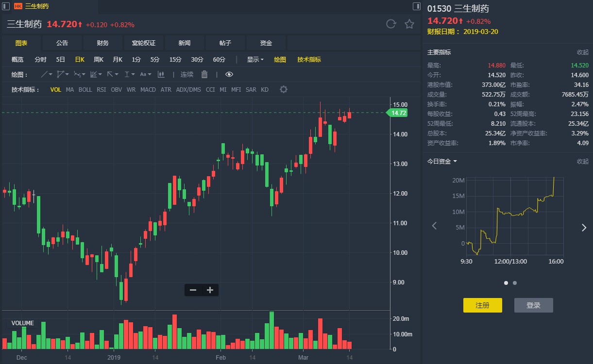Screen dimensions: 593x364
Task: Go to next chart with right arrow
Action: coord(584,228)
